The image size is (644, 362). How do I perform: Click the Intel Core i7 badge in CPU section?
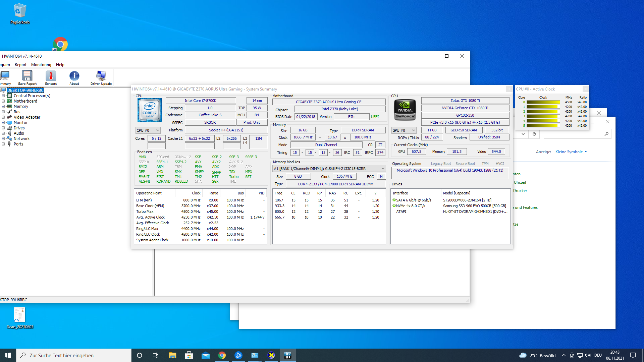pos(149,110)
